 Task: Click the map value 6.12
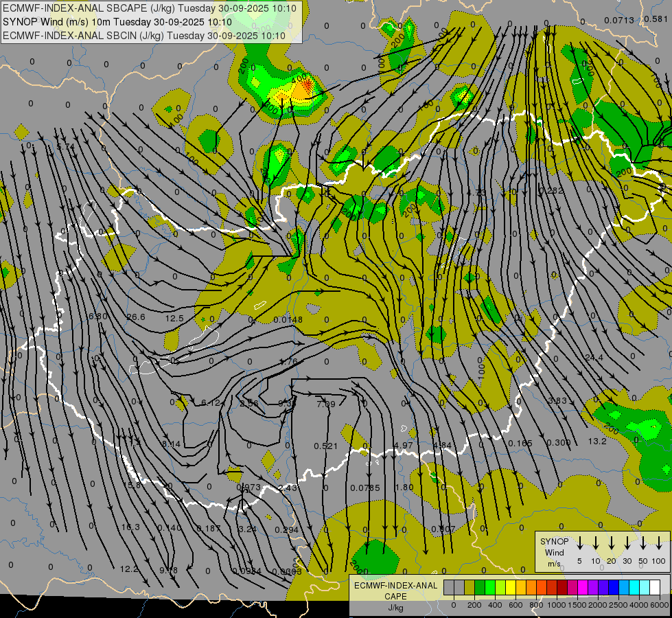[211, 402]
